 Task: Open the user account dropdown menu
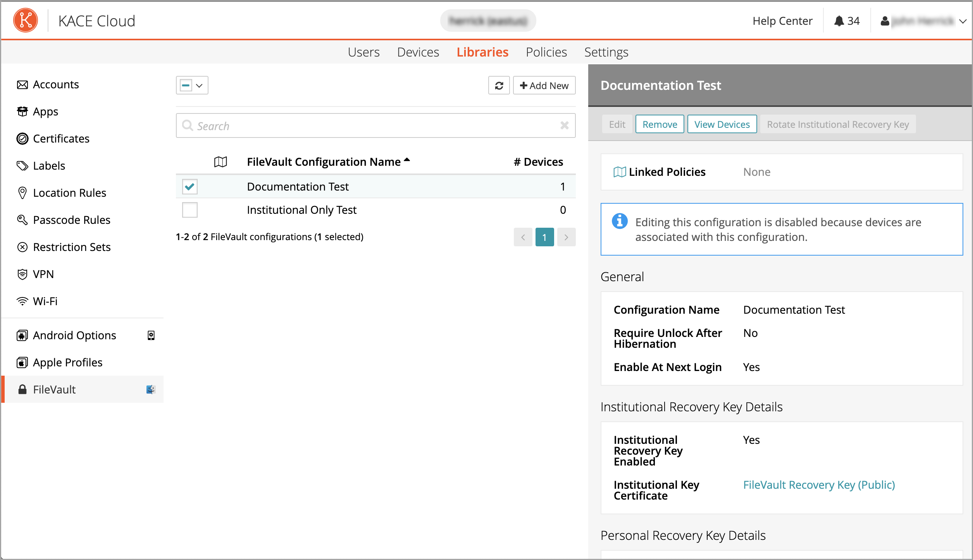click(963, 21)
